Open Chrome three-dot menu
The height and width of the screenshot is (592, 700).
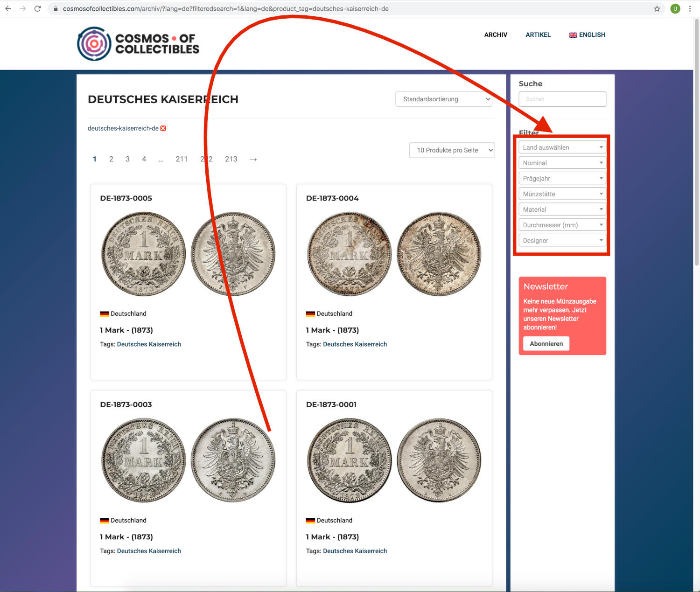click(690, 8)
